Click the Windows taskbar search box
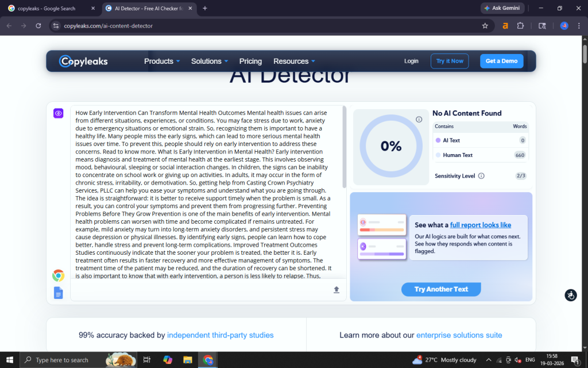Image resolution: width=588 pixels, height=368 pixels. [63, 360]
